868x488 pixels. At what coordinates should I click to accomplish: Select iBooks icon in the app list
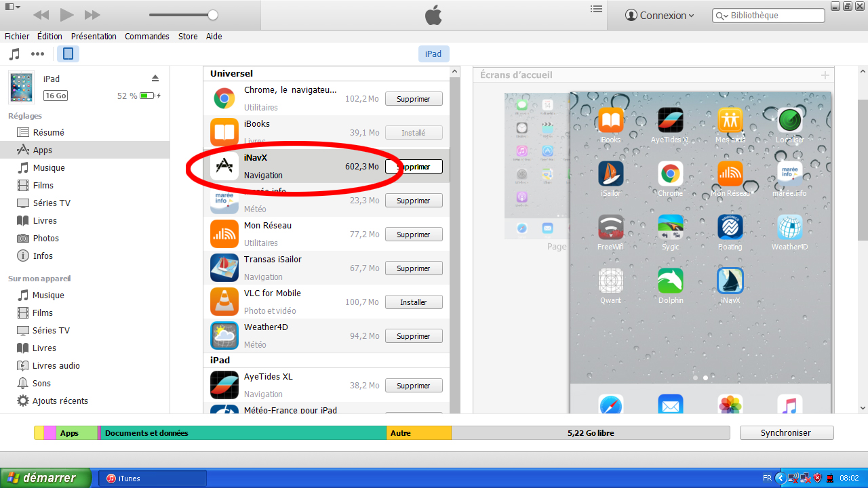point(224,133)
